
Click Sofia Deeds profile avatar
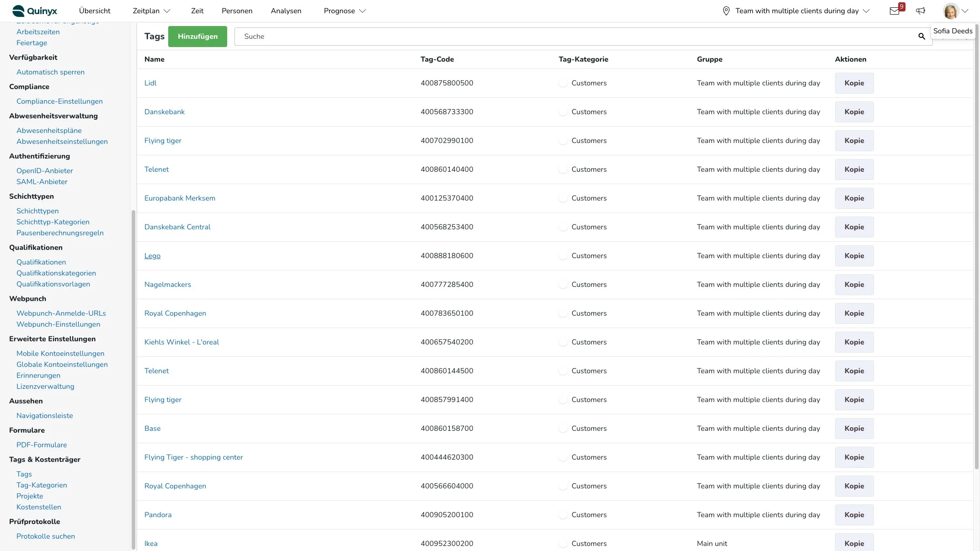click(951, 11)
